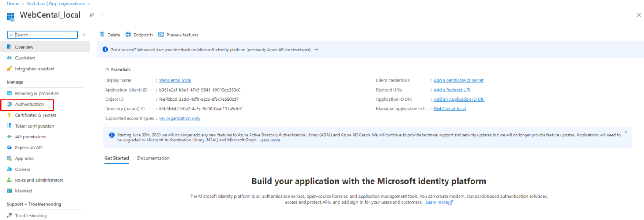This screenshot has width=644, height=220.
Task: Click Learn more in ADAL notice
Action: coord(270,140)
